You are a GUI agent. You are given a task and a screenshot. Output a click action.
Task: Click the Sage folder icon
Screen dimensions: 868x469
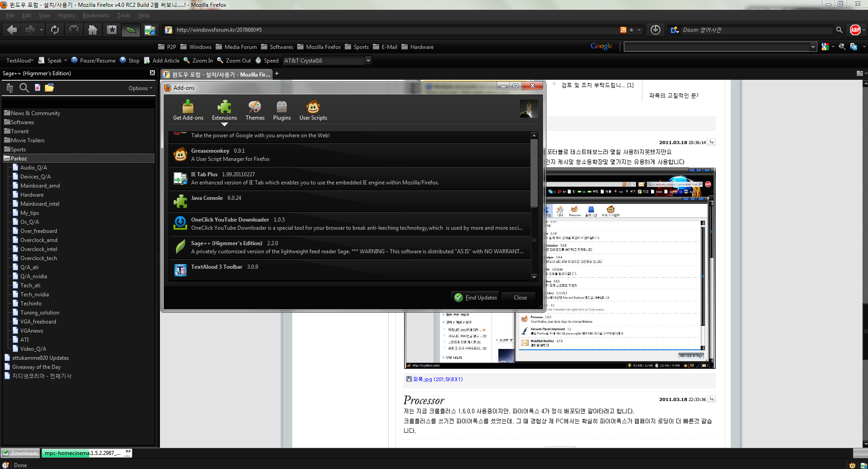(x=49, y=87)
